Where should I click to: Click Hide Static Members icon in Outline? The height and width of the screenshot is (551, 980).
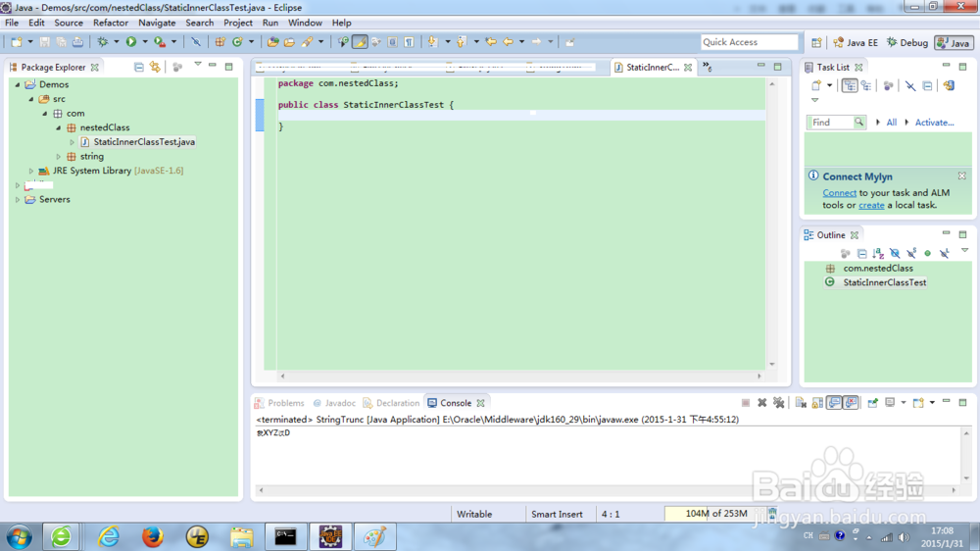pos(911,253)
